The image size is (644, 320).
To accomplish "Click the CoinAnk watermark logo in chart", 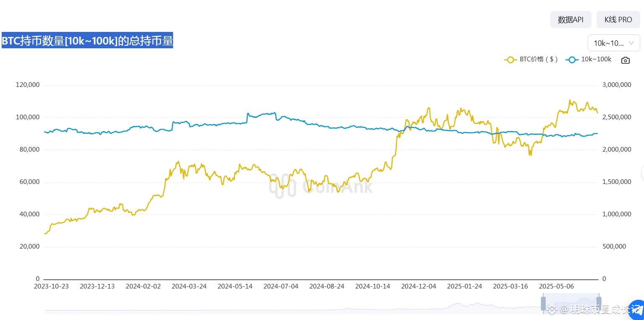I will (321, 185).
